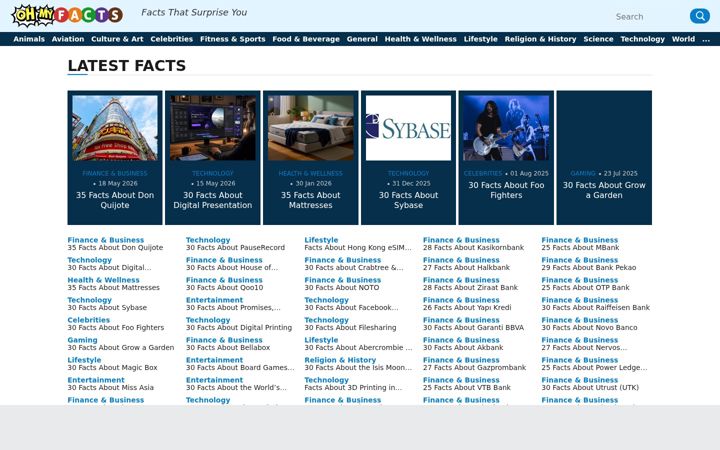
Task: Open the Don Quijote building thumbnail
Action: tap(115, 128)
